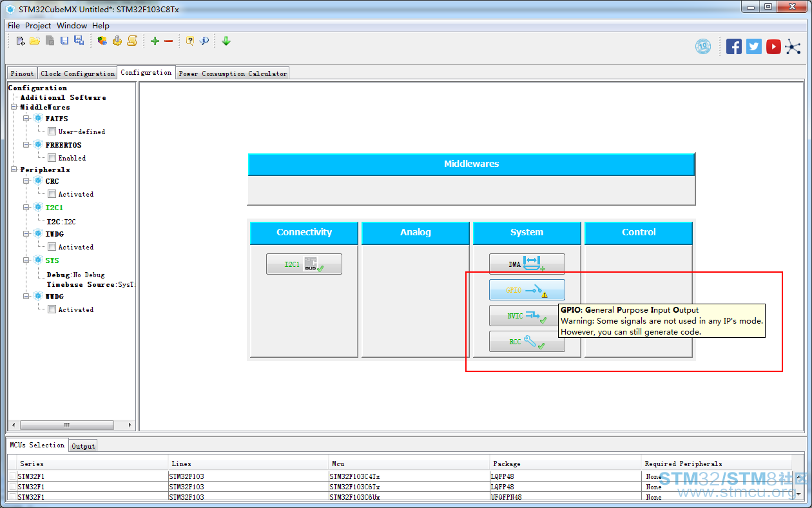Click the red minus toolbar icon
This screenshot has height=508, width=812.
(x=169, y=41)
